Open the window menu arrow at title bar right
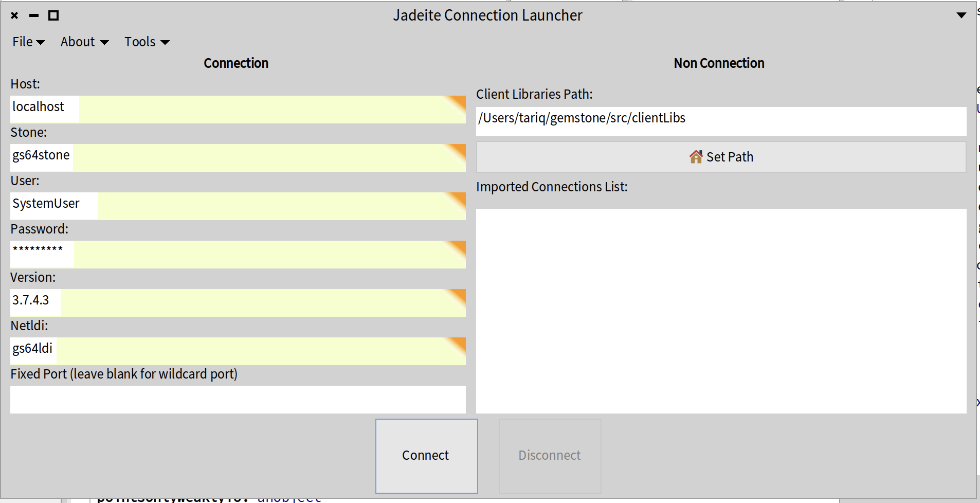 pos(961,15)
